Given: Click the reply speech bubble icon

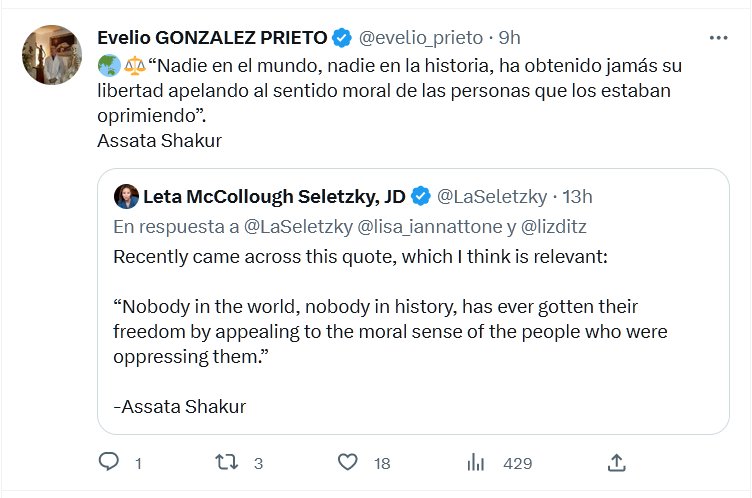Looking at the screenshot, I should pyautogui.click(x=109, y=462).
